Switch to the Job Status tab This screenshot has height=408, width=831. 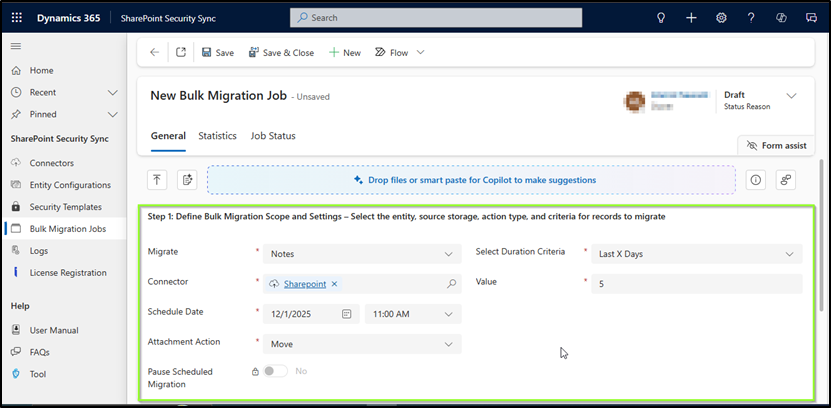click(272, 136)
